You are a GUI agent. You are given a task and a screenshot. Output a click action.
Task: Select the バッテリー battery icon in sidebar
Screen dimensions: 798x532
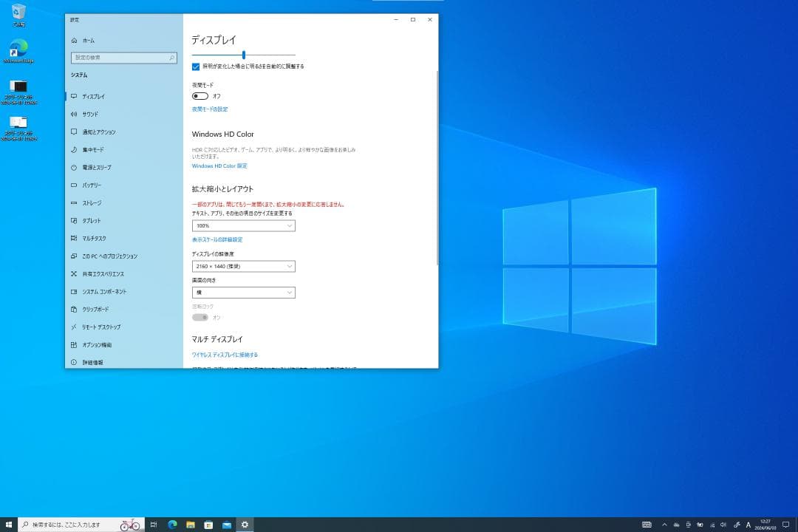(75, 185)
